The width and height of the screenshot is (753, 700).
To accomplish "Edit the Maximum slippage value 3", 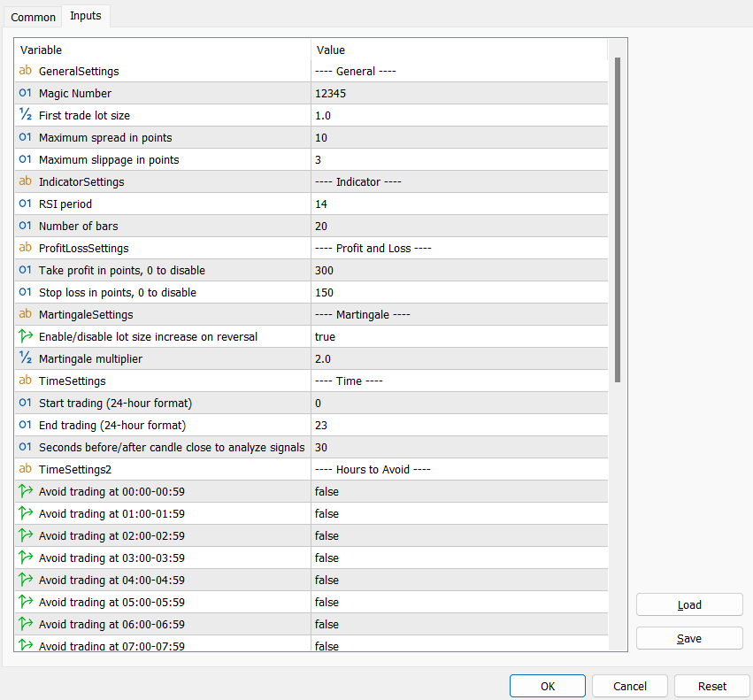I will click(459, 159).
